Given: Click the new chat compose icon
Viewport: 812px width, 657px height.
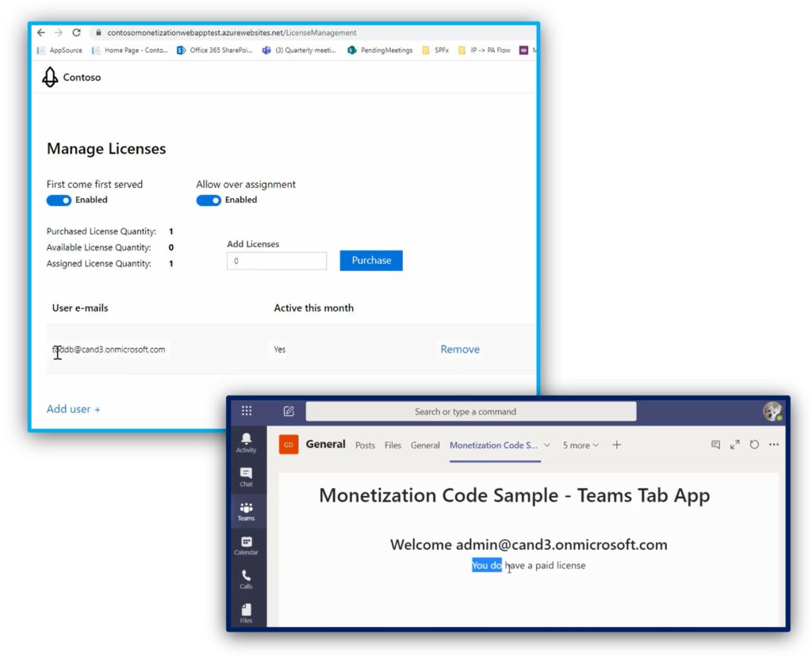Looking at the screenshot, I should click(x=289, y=411).
